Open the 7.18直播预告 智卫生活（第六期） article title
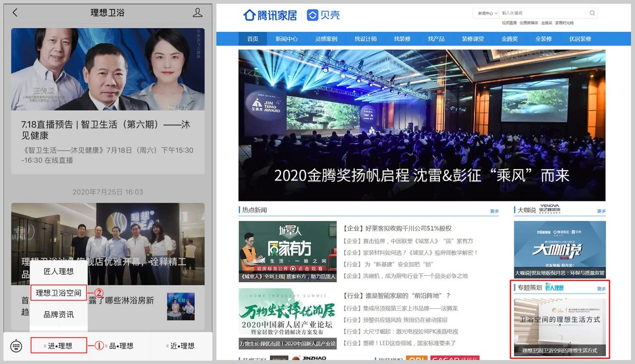635x364 pixels. [106, 130]
